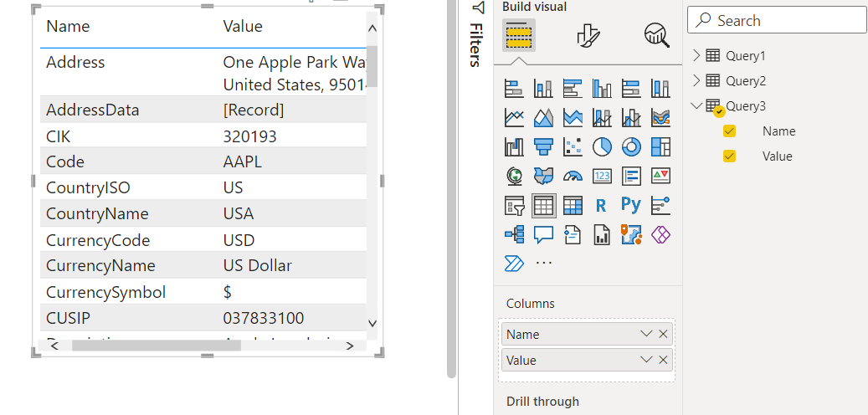
Task: Select the Stacked bar chart visual
Action: 514,87
